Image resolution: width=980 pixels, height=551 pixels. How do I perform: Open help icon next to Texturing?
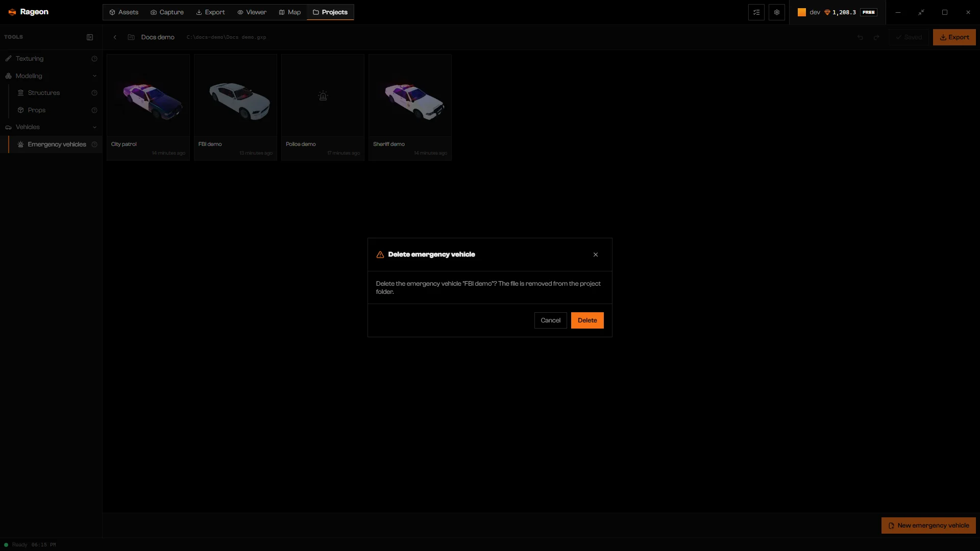coord(94,59)
